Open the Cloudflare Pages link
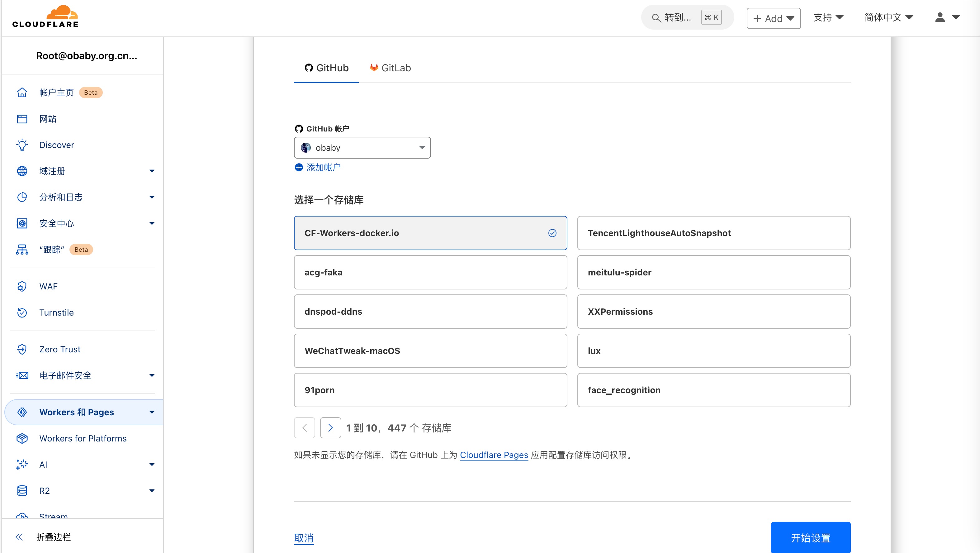Viewport: 980px width, 553px height. (x=494, y=455)
